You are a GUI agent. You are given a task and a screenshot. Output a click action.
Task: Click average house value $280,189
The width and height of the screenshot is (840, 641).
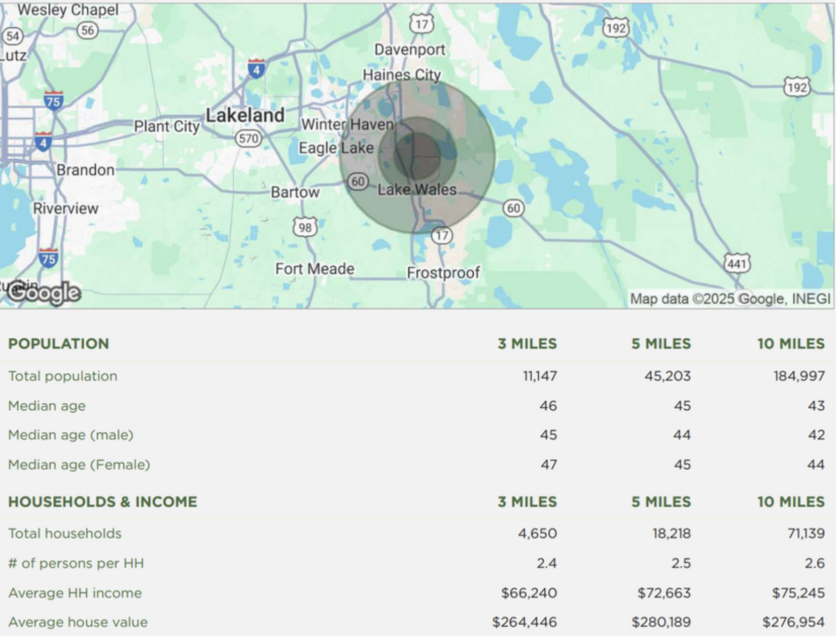pyautogui.click(x=661, y=622)
